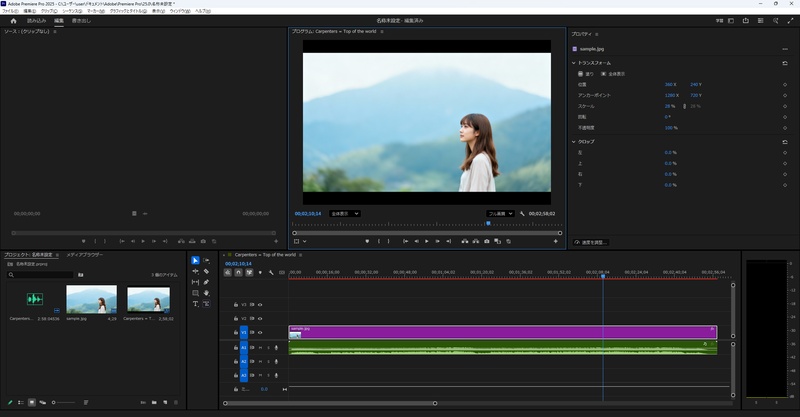Click the Program Monitor playhead scrubber
The width and height of the screenshot is (800, 417).
pyautogui.click(x=488, y=223)
